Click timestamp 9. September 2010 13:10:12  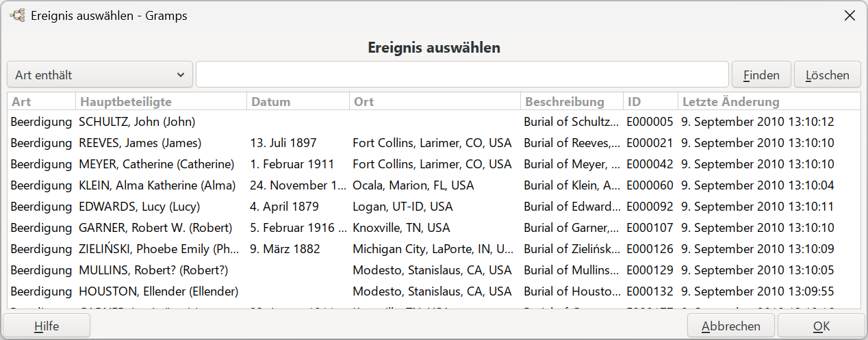(x=758, y=122)
